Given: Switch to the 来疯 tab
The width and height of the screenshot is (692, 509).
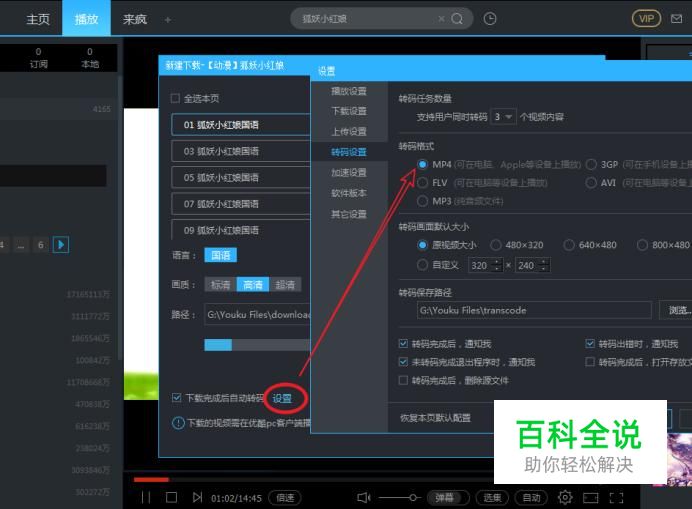Looking at the screenshot, I should click(135, 19).
